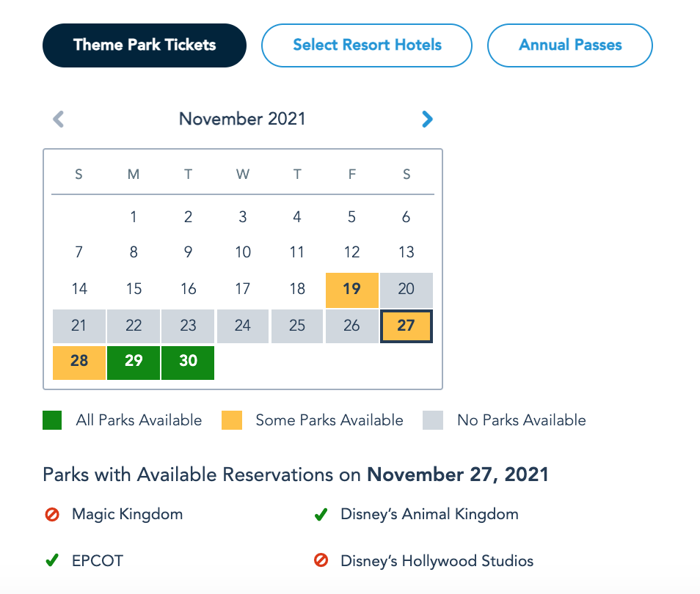Click unavailable icon beside Hollywood Studios
700x594 pixels.
pos(321,561)
